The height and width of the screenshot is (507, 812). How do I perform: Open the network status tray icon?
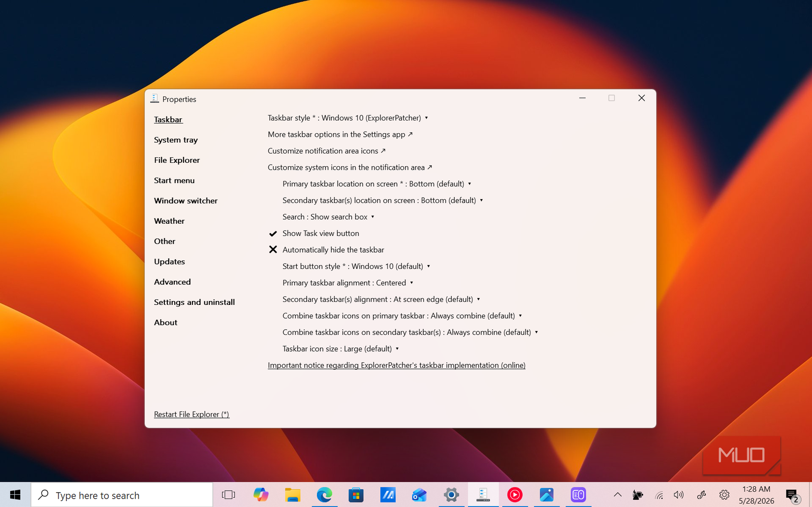659,495
